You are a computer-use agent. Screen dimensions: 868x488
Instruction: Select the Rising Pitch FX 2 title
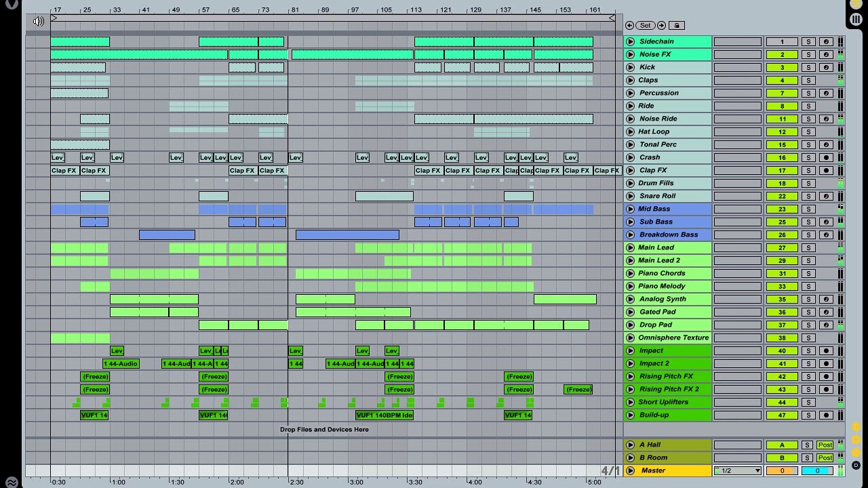point(669,389)
